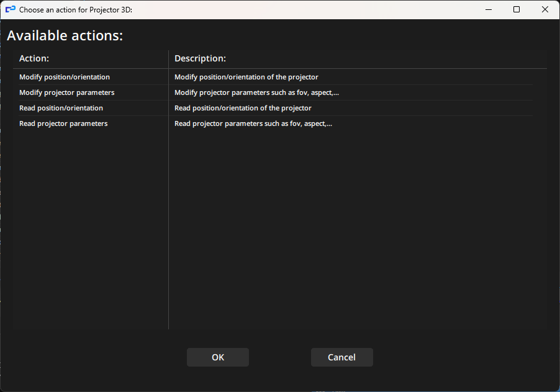560x392 pixels.
Task: Click the Modify projector parameters fov description
Action: pyautogui.click(x=256, y=92)
